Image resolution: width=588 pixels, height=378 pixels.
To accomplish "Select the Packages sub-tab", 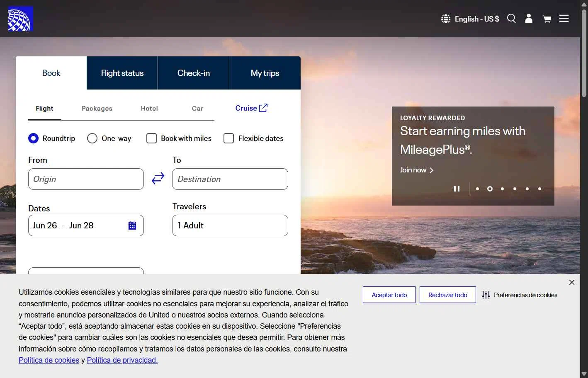I will pyautogui.click(x=97, y=109).
